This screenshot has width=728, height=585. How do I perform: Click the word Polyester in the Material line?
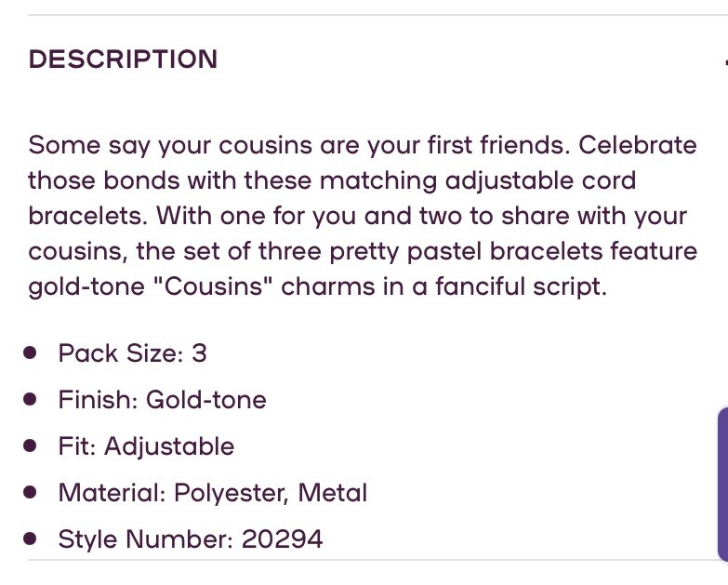point(232,493)
